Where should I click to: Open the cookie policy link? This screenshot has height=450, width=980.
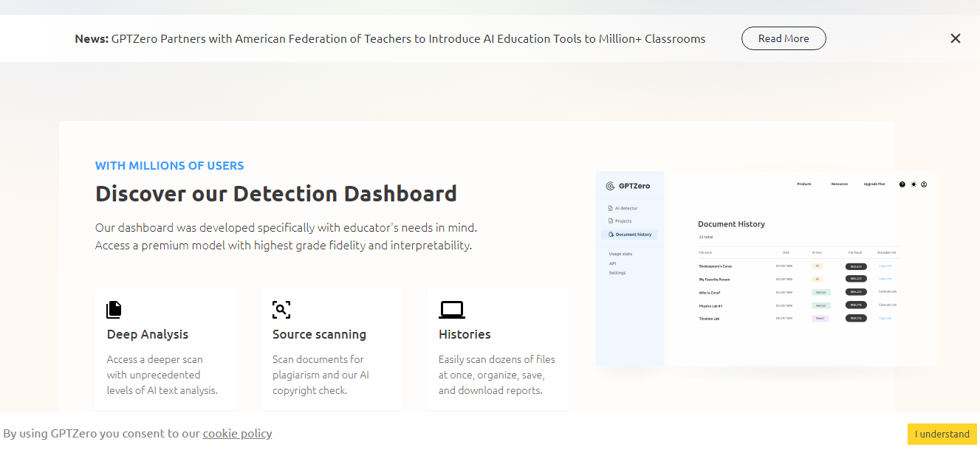coord(238,433)
